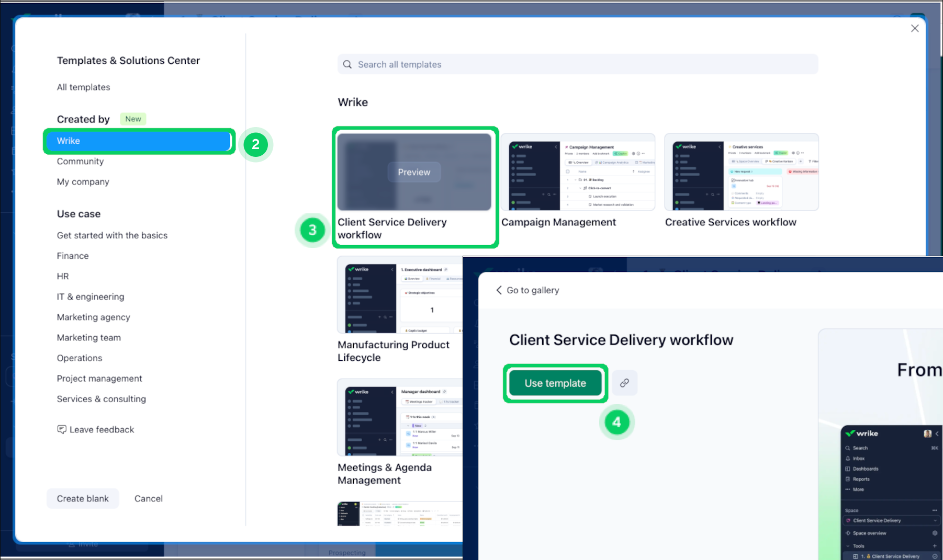943x560 pixels.
Task: Click the copy link icon beside Use template
Action: 624,383
